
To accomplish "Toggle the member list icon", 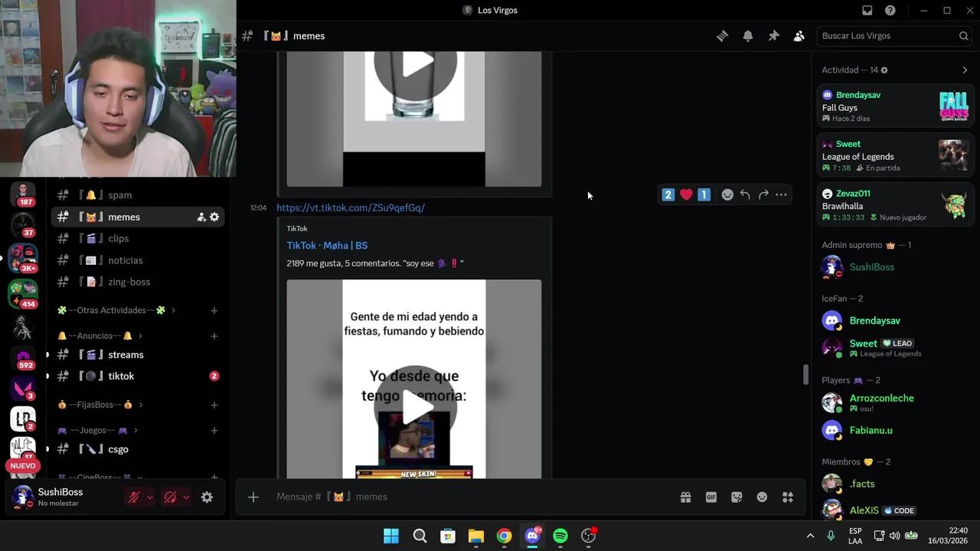I will click(x=799, y=36).
